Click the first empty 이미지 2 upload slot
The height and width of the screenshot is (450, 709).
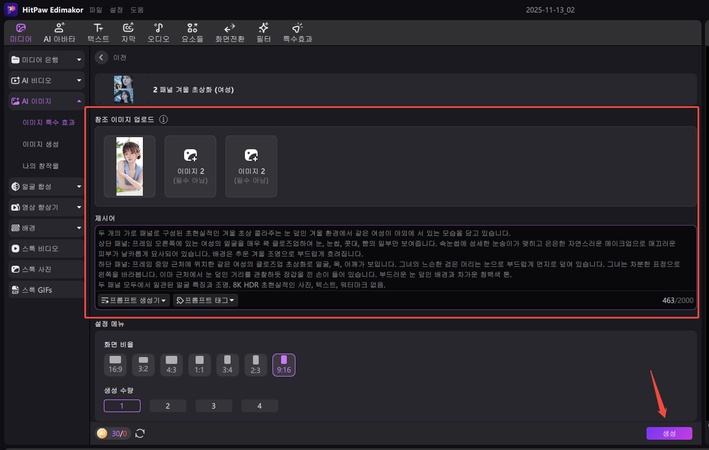pos(190,166)
